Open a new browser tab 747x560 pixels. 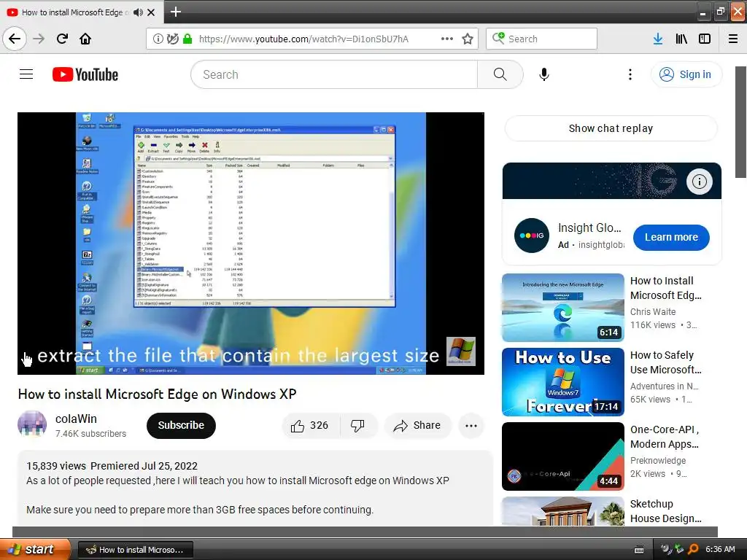(175, 12)
